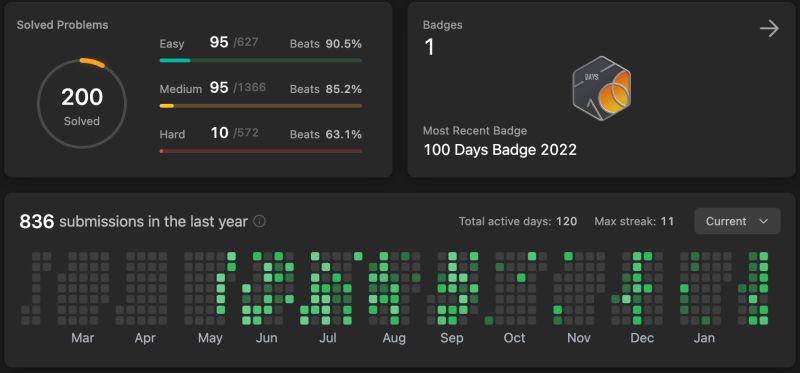Click the Hard progress bar
The image size is (800, 373).
point(261,151)
